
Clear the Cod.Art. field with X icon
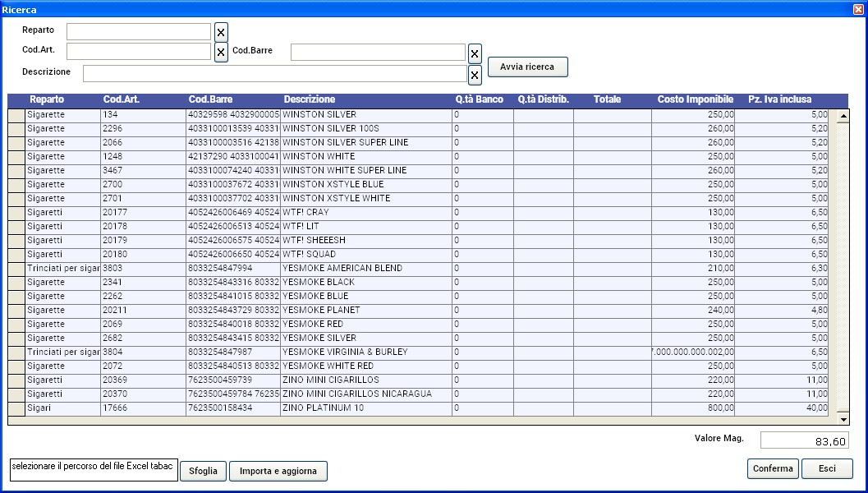pos(221,53)
